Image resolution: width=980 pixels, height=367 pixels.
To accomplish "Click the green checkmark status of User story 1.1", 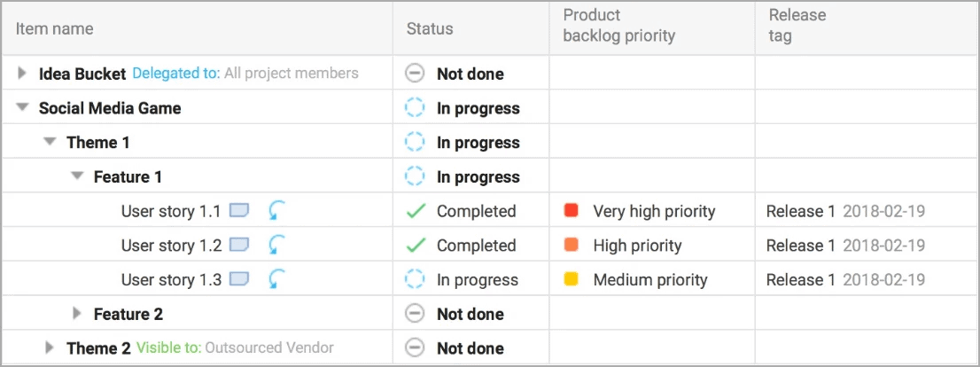I will coord(415,211).
